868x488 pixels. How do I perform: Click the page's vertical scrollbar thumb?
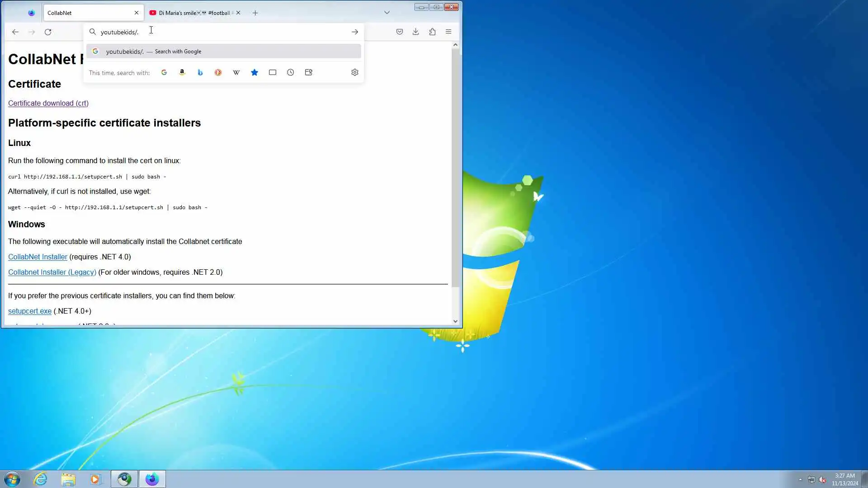[x=455, y=167]
